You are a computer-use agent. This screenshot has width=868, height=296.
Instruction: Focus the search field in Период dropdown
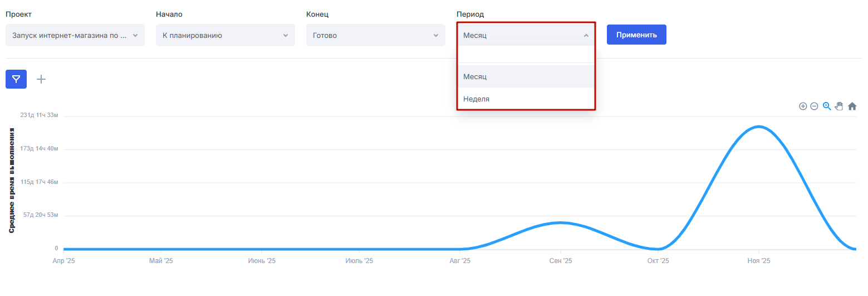coord(526,55)
